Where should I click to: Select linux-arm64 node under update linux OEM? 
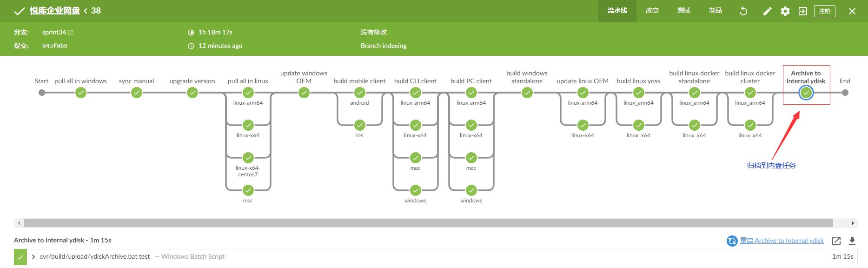[583, 93]
